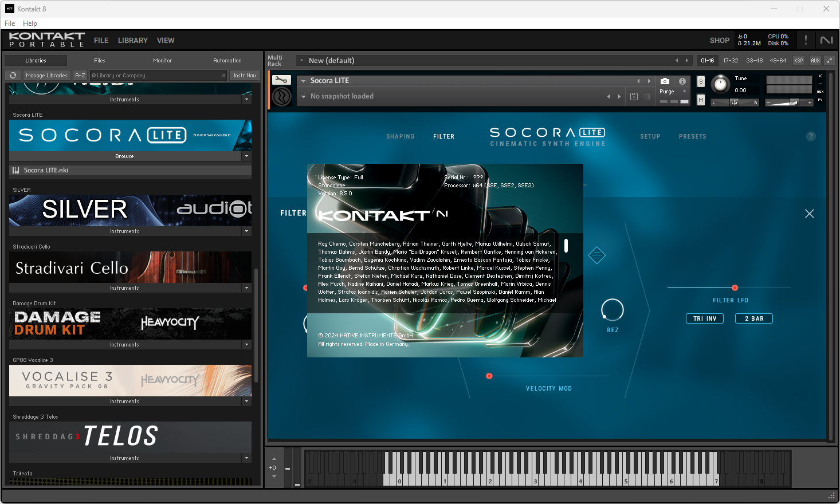Toggle the Mute M button
This screenshot has width=840, height=504.
701,100
